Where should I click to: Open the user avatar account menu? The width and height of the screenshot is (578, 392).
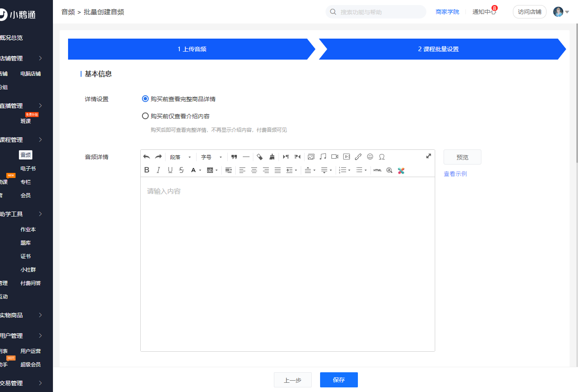click(x=561, y=12)
